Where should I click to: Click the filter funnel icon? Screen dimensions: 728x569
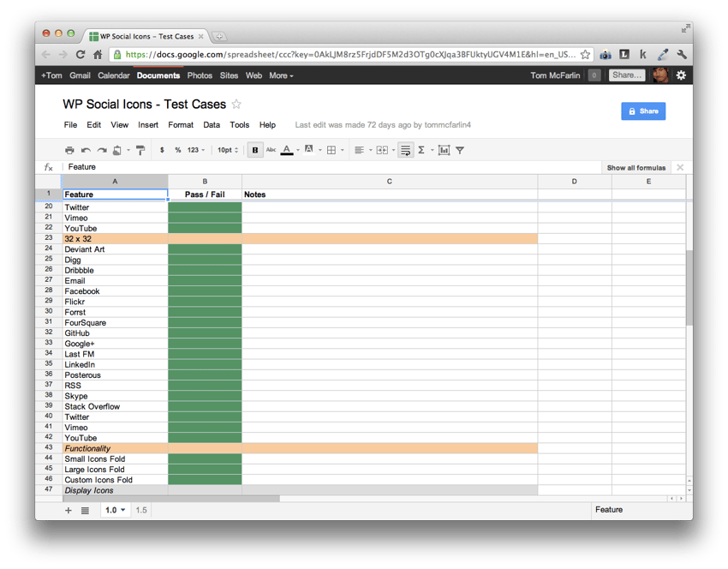click(x=460, y=150)
